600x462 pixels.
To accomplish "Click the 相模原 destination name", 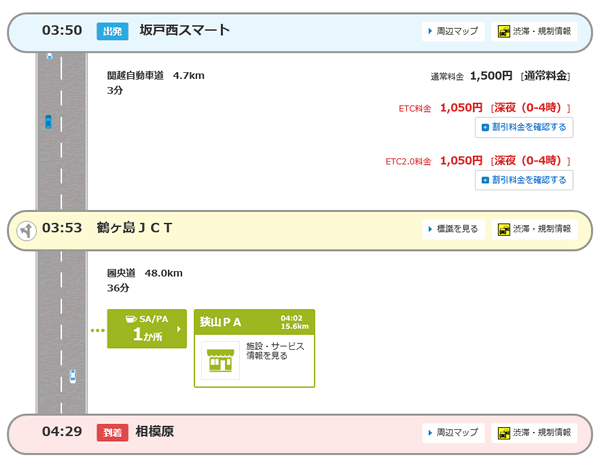I will point(154,432).
